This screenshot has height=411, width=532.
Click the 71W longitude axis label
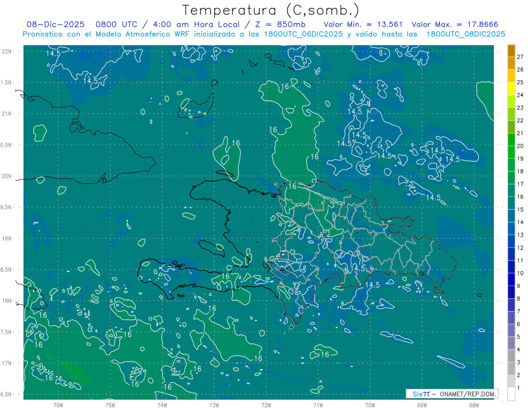[318, 405]
